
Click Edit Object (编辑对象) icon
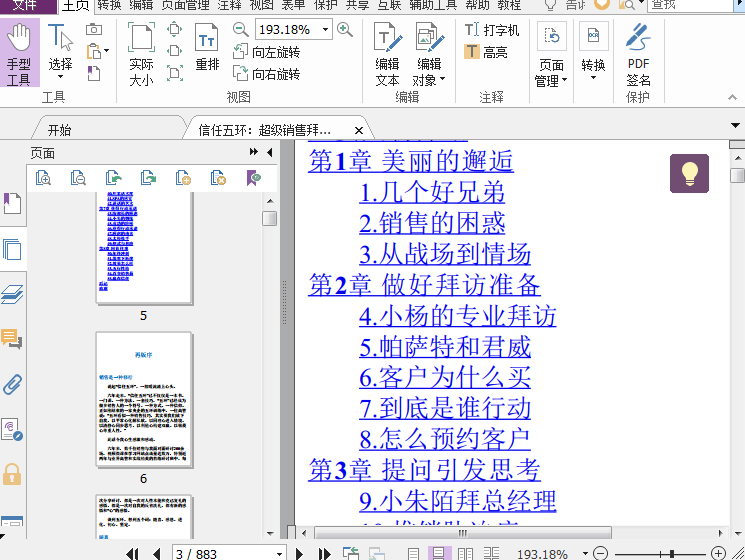[429, 37]
